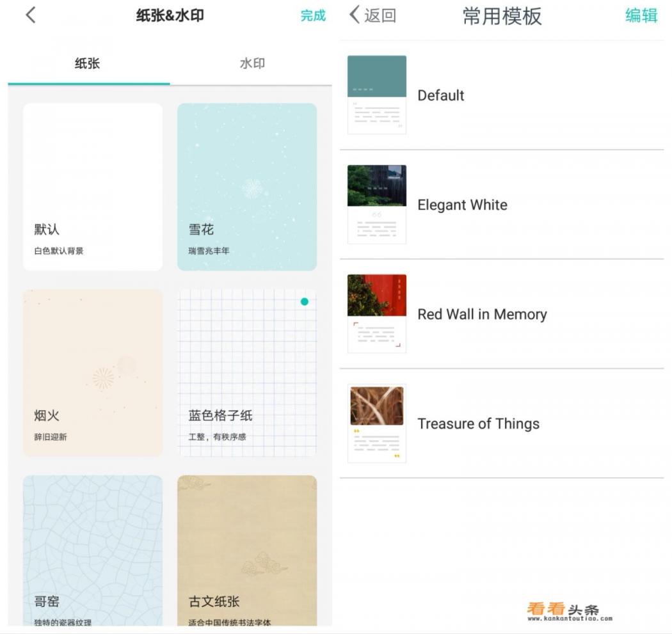Viewport: 672px width, 634px height.
Task: Select the 纸张 tab
Action: click(x=87, y=63)
